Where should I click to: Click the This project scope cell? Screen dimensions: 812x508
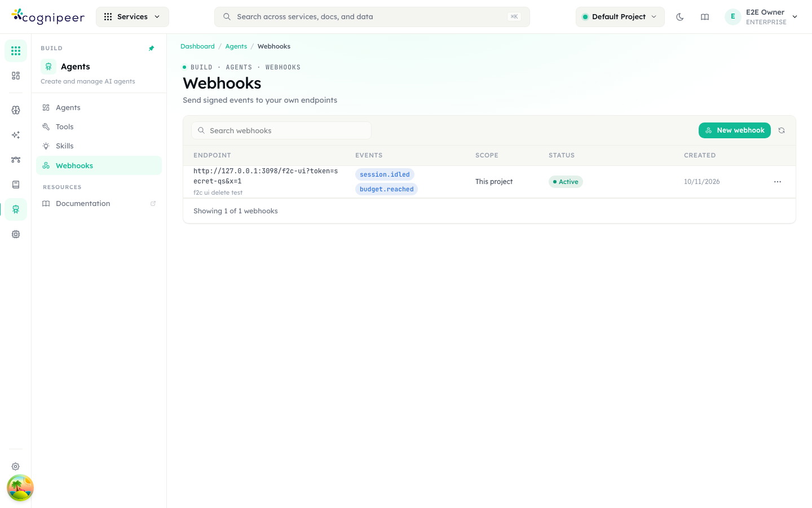(494, 182)
